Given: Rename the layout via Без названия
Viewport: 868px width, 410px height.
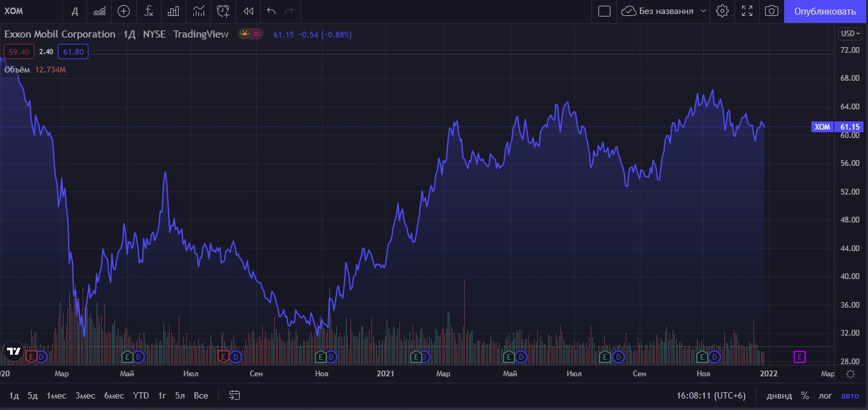Looking at the screenshot, I should point(666,11).
